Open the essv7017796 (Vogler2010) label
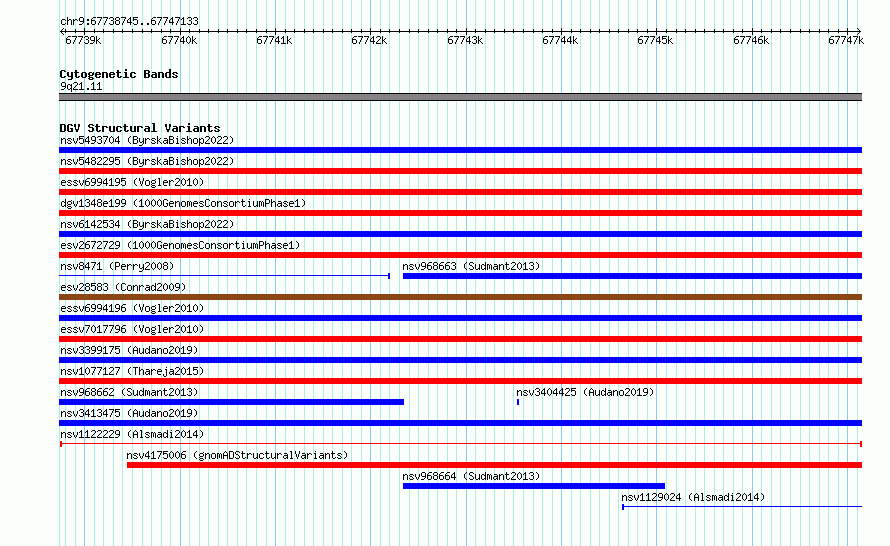The width and height of the screenshot is (890, 546). [132, 329]
